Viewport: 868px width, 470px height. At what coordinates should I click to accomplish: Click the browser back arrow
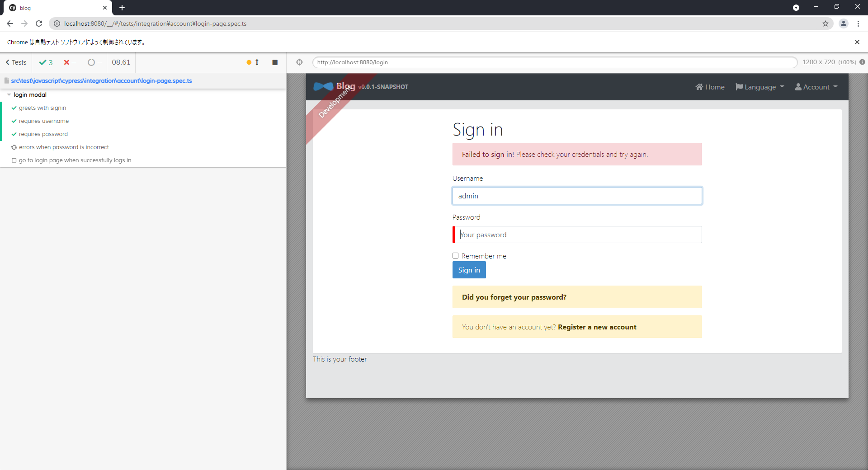click(x=10, y=23)
